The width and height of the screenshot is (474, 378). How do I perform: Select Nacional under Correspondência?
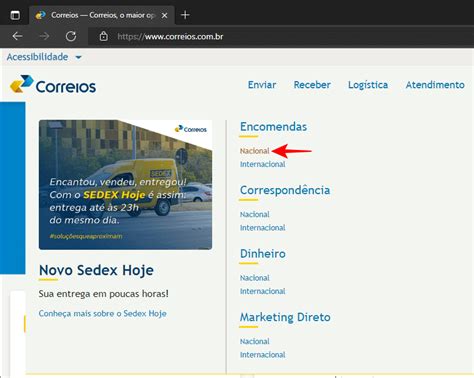(x=255, y=214)
